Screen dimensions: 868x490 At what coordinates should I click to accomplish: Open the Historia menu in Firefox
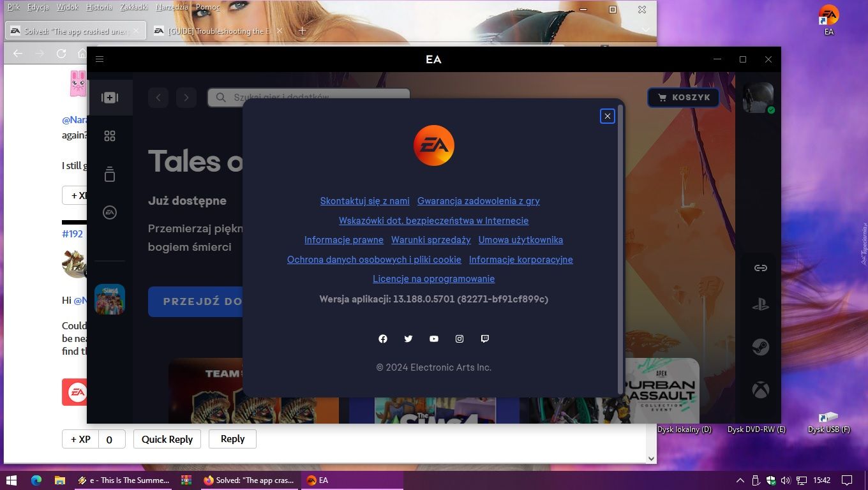[99, 7]
